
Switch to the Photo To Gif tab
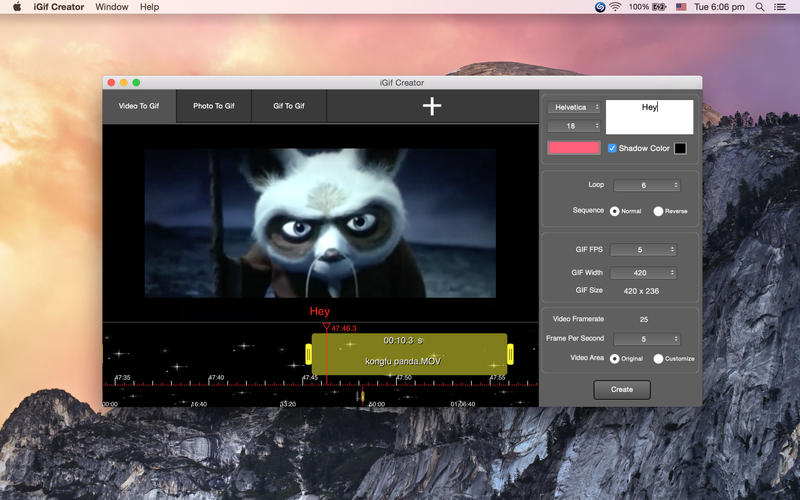(214, 106)
